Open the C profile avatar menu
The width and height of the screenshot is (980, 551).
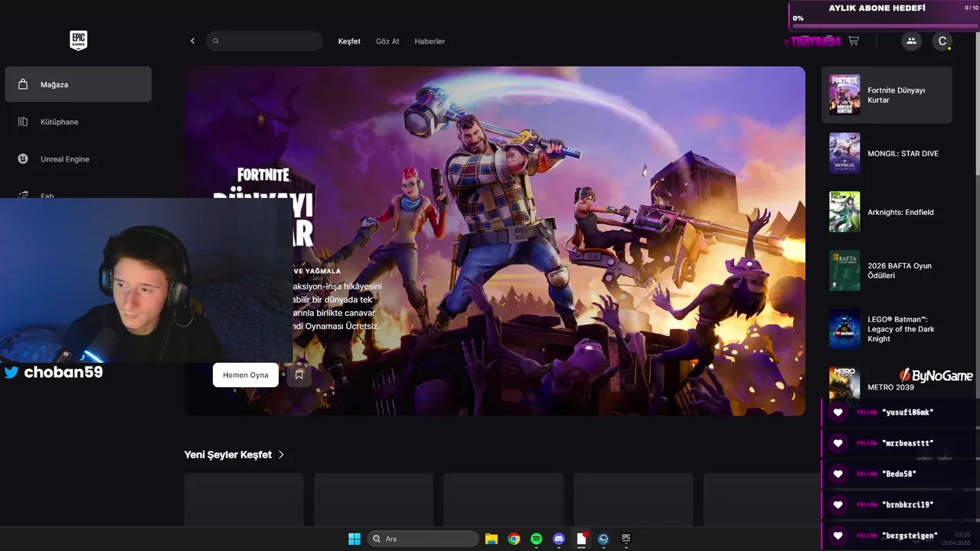pyautogui.click(x=942, y=41)
